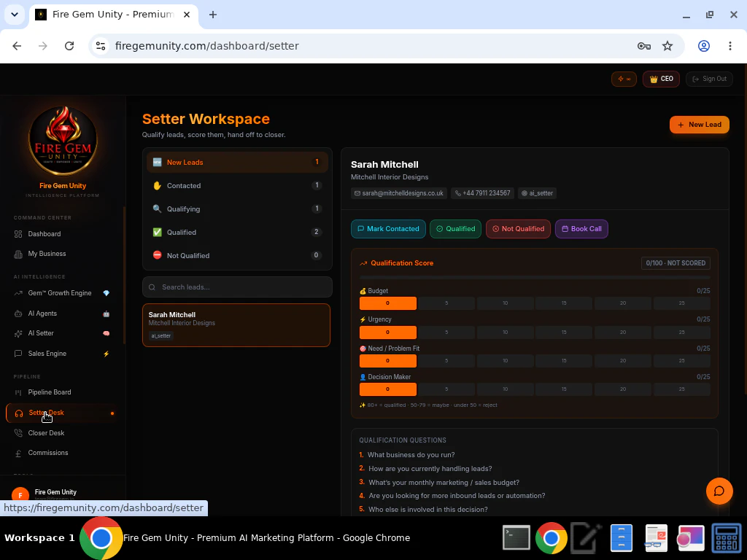Open a new browser tab
Viewport: 747px width, 560px height.
[213, 15]
